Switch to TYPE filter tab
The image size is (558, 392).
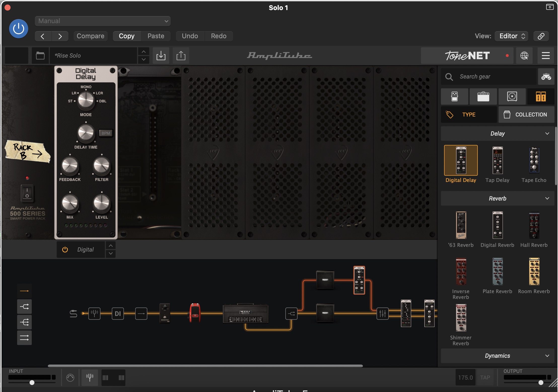pos(469,114)
